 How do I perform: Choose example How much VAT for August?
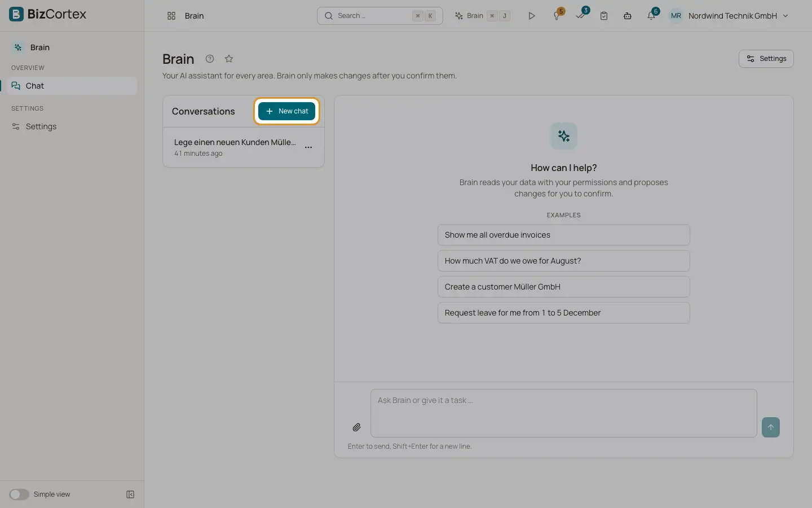(x=564, y=261)
